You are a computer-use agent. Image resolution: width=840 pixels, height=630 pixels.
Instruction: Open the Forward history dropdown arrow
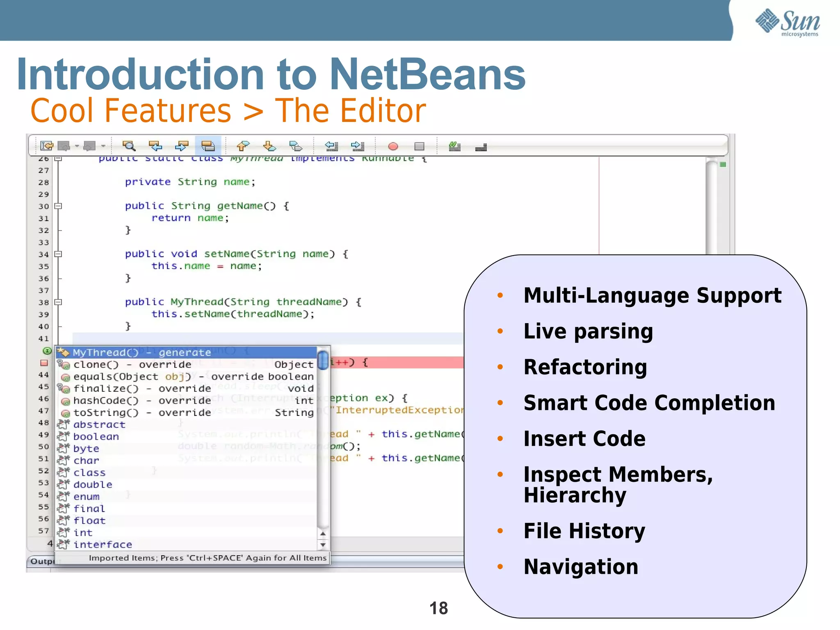coord(103,146)
